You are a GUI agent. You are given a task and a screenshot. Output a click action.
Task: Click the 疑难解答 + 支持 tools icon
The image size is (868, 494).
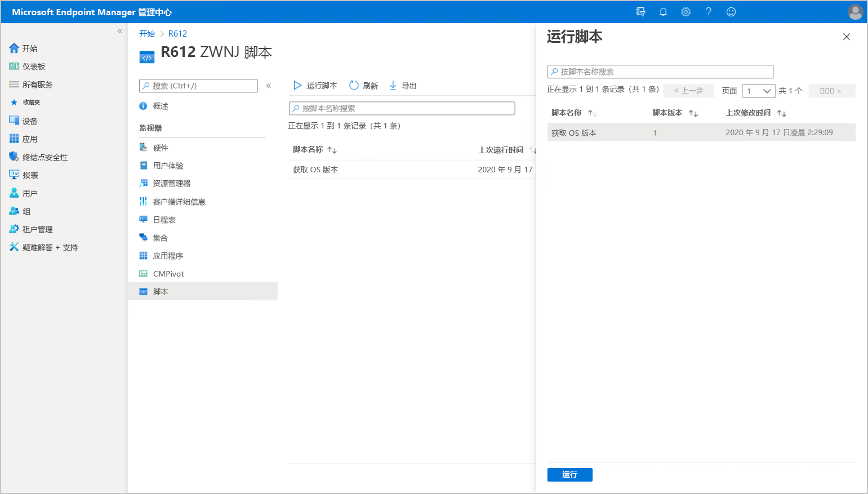[14, 247]
